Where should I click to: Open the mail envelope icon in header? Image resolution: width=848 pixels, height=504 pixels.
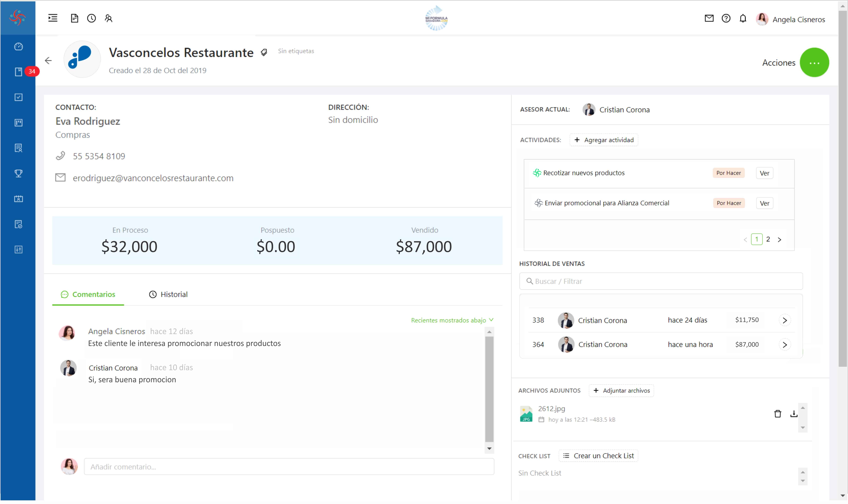[x=709, y=18]
